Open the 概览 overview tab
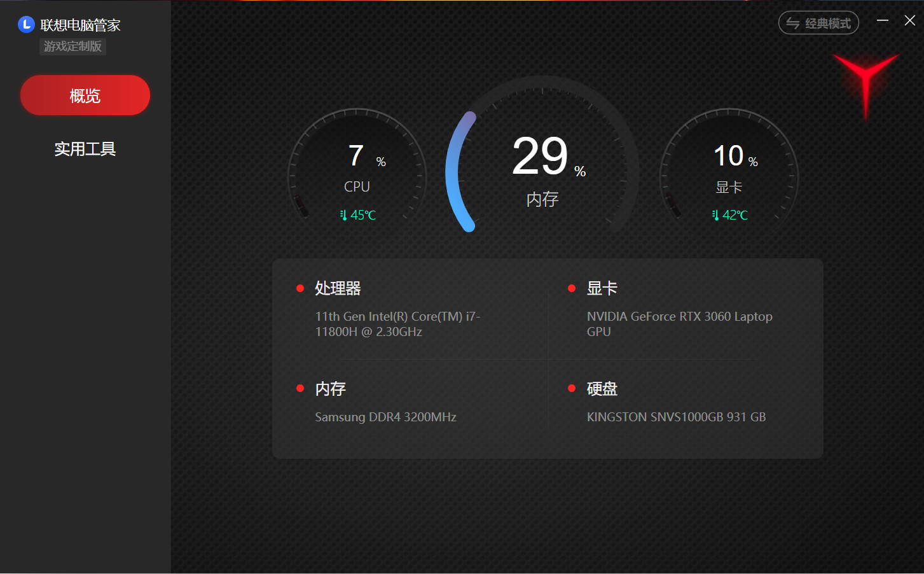 [x=85, y=95]
